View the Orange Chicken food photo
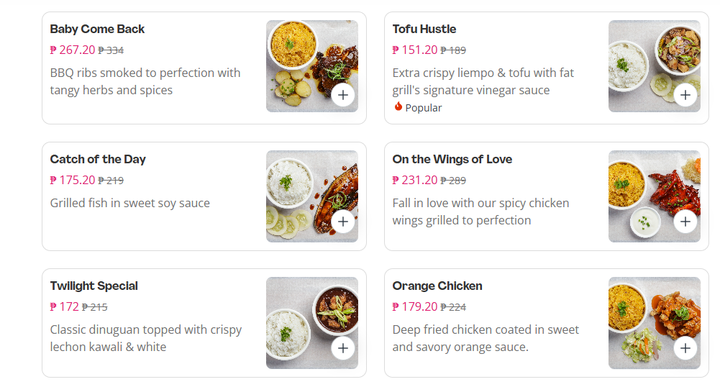 click(x=655, y=323)
